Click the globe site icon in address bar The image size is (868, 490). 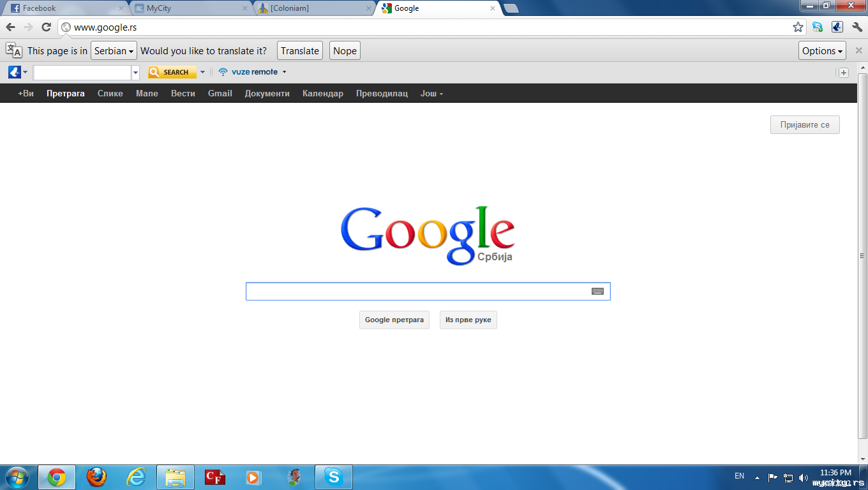pos(66,27)
